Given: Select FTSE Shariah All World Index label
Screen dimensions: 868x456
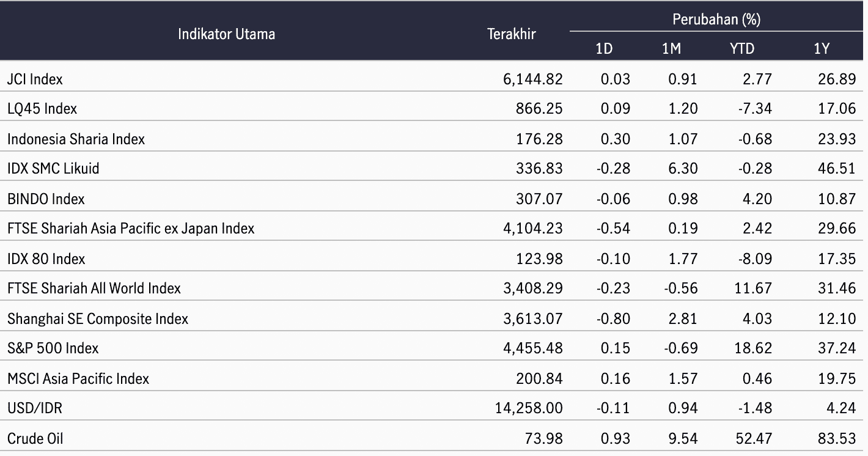Looking at the screenshot, I should pos(94,288).
